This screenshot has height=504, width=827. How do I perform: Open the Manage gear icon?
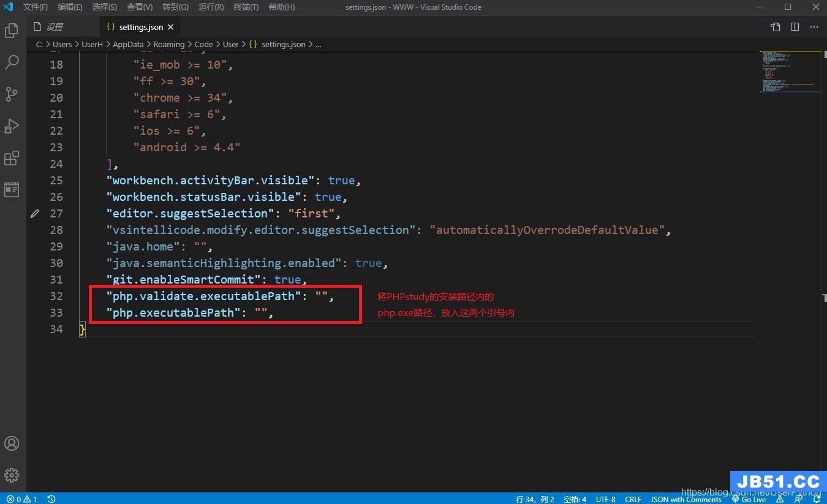pyautogui.click(x=12, y=475)
